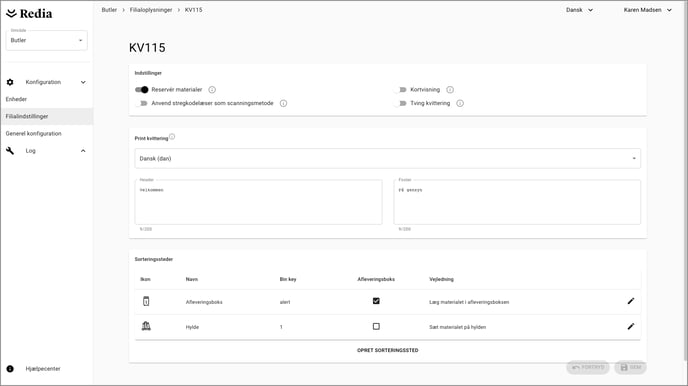Viewport: 688px width, 386px height.
Task: Uncheck Afleveringsboks checkbox in Afleveringsboks row
Action: 376,301
